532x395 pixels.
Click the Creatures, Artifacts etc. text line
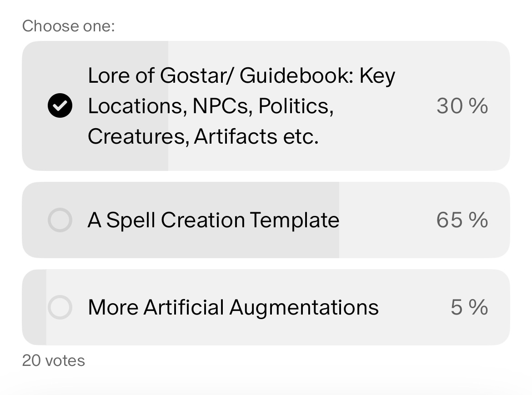[203, 137]
